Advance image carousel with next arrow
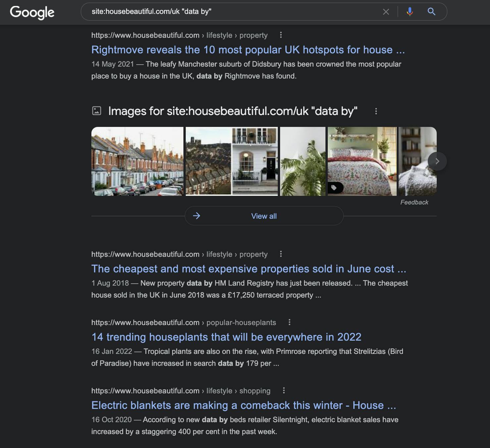 click(x=437, y=161)
